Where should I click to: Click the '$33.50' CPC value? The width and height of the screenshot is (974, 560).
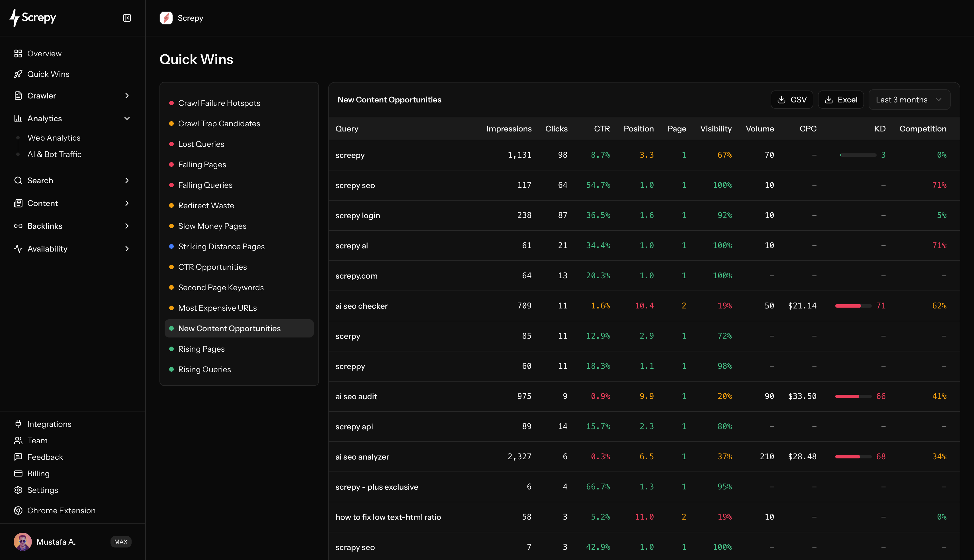point(802,396)
